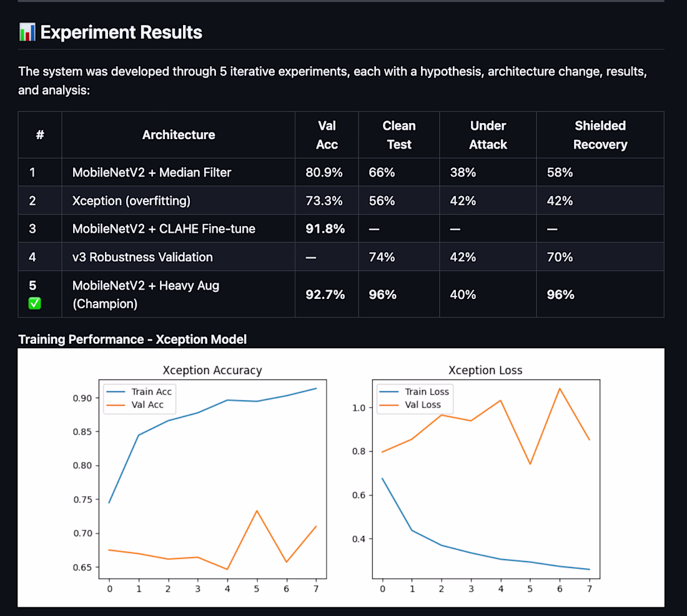The image size is (687, 616).
Task: Click the Train Loss legend entry
Action: pos(414,392)
